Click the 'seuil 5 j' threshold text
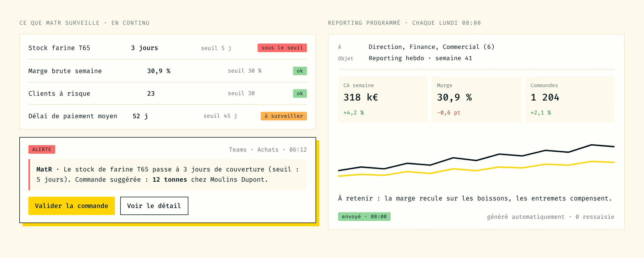 [x=216, y=48]
